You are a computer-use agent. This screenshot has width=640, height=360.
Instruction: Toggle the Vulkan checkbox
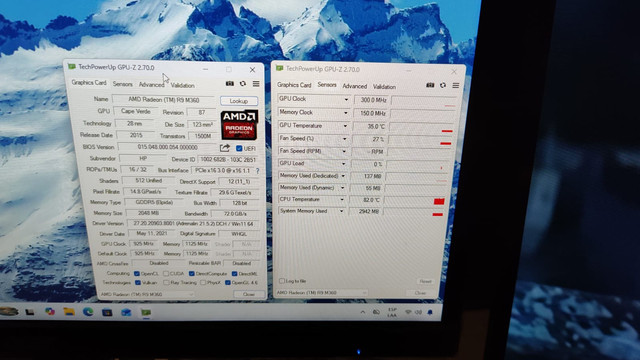[x=138, y=282]
